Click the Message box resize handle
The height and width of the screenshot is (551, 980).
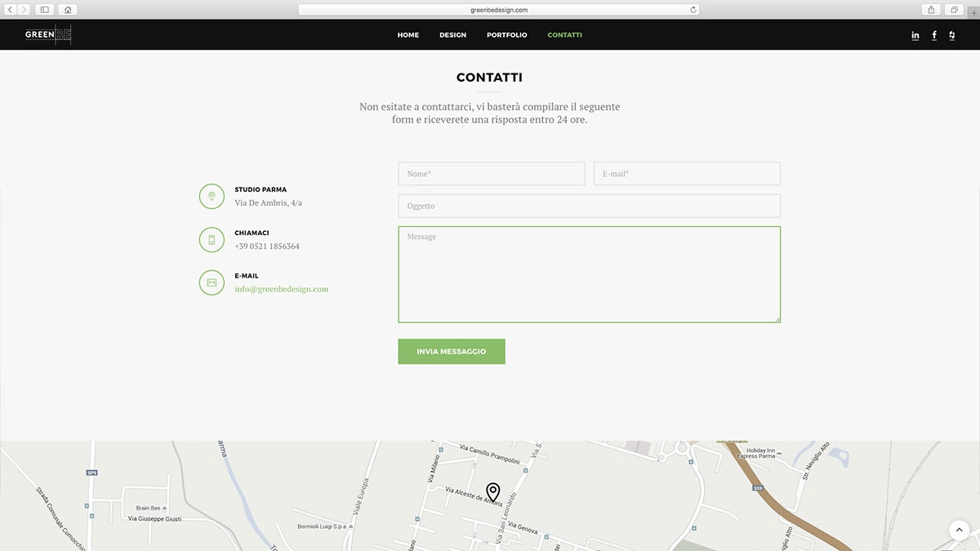point(777,318)
